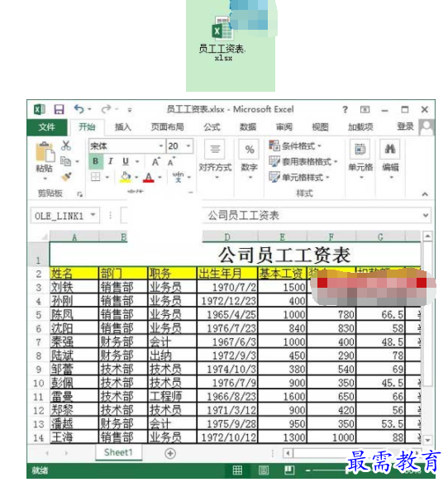This screenshot has height=487, width=448.
Task: Click the Undo arrow icon
Action: coord(79,109)
